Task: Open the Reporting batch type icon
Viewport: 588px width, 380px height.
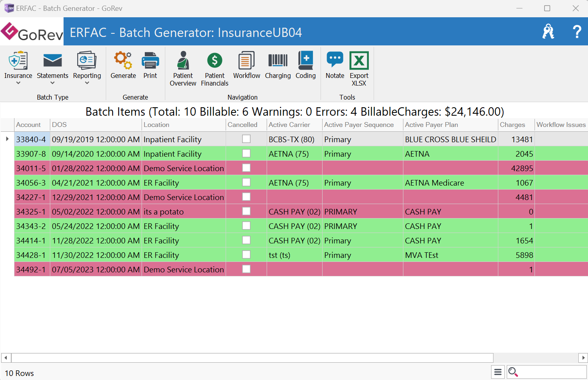Action: click(x=87, y=61)
